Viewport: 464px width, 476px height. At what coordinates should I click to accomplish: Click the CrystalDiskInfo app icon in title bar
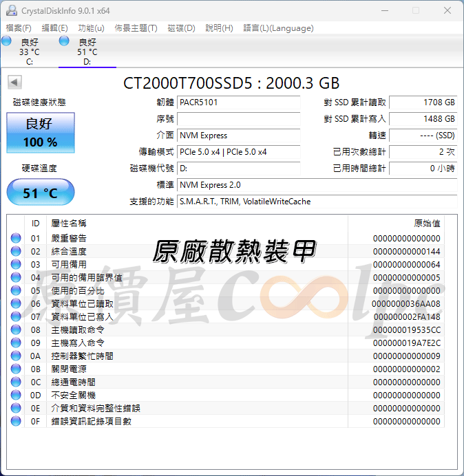[12, 10]
